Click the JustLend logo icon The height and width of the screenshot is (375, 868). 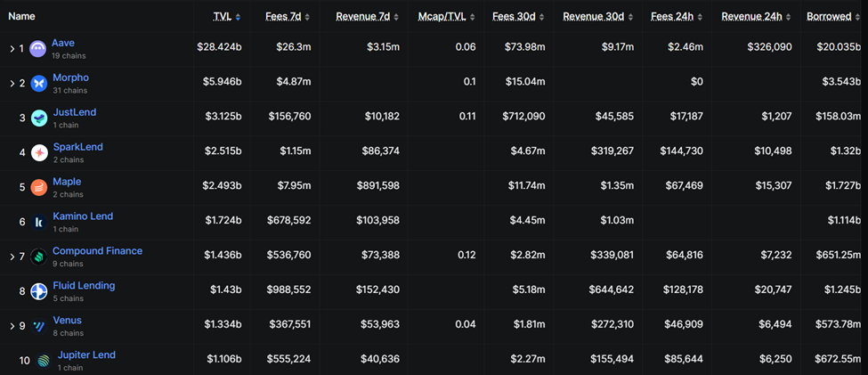pos(39,118)
